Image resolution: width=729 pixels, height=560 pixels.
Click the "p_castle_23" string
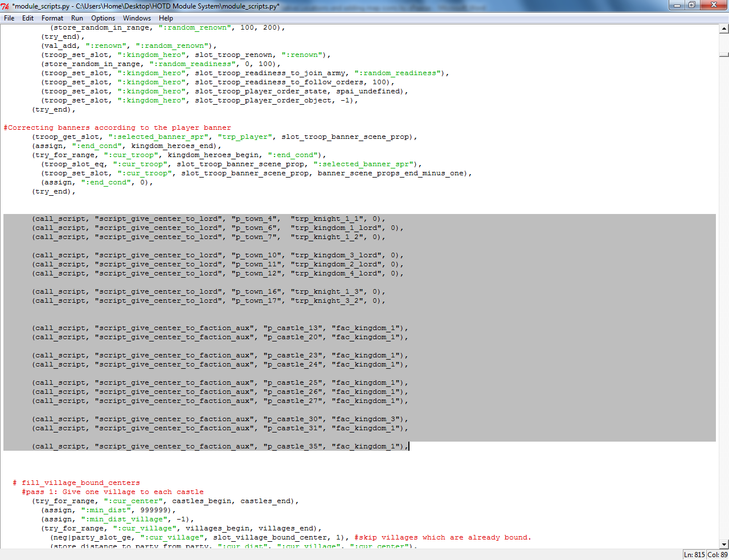pyautogui.click(x=293, y=355)
